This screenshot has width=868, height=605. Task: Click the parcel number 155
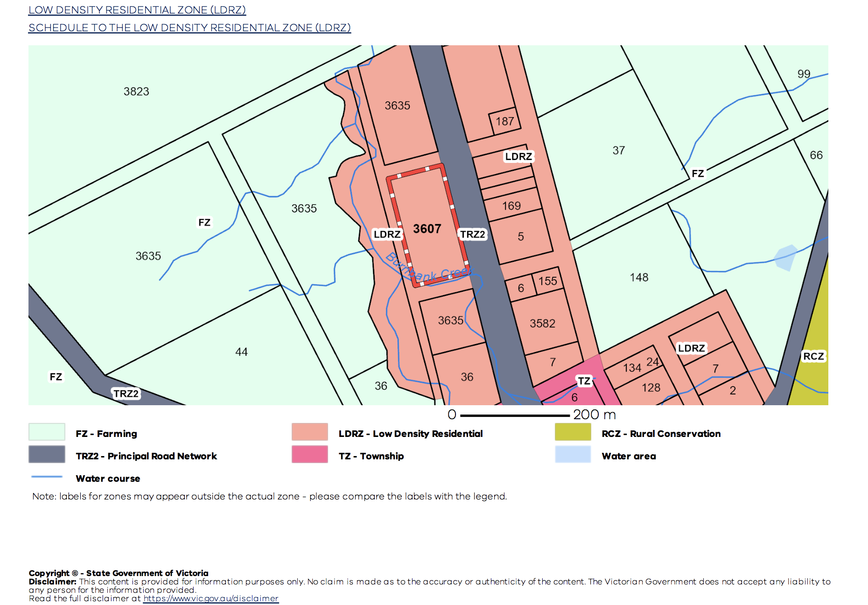[x=548, y=281]
